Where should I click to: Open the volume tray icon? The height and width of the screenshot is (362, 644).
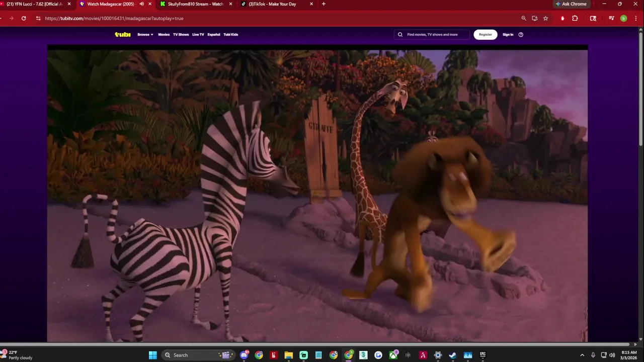[612, 355]
